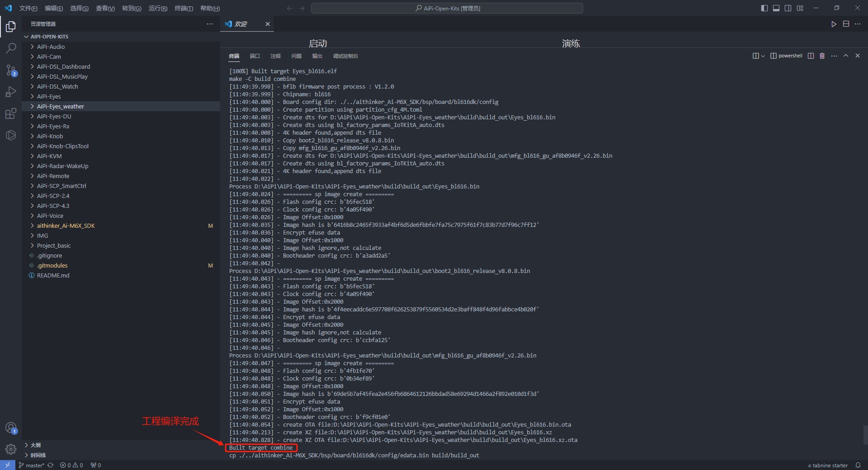
Task: Open the Extensions view
Action: [x=11, y=113]
